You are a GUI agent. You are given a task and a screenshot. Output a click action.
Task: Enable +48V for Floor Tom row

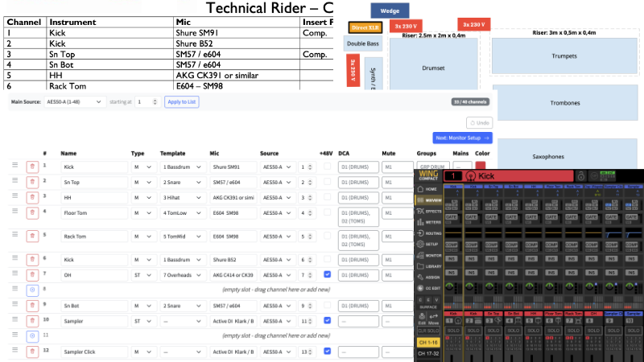pyautogui.click(x=327, y=212)
